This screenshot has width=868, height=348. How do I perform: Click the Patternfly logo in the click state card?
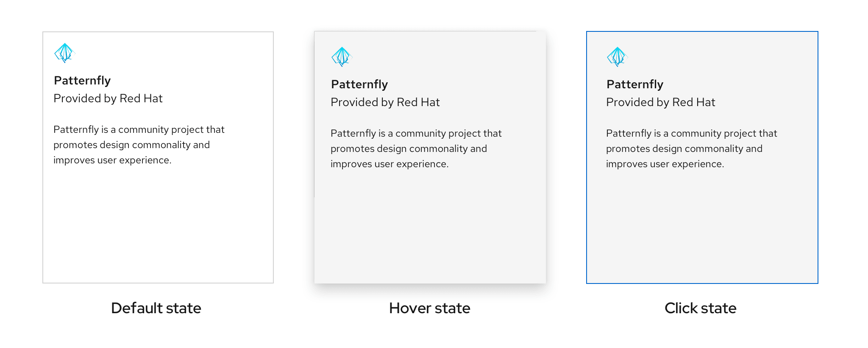[x=617, y=57]
